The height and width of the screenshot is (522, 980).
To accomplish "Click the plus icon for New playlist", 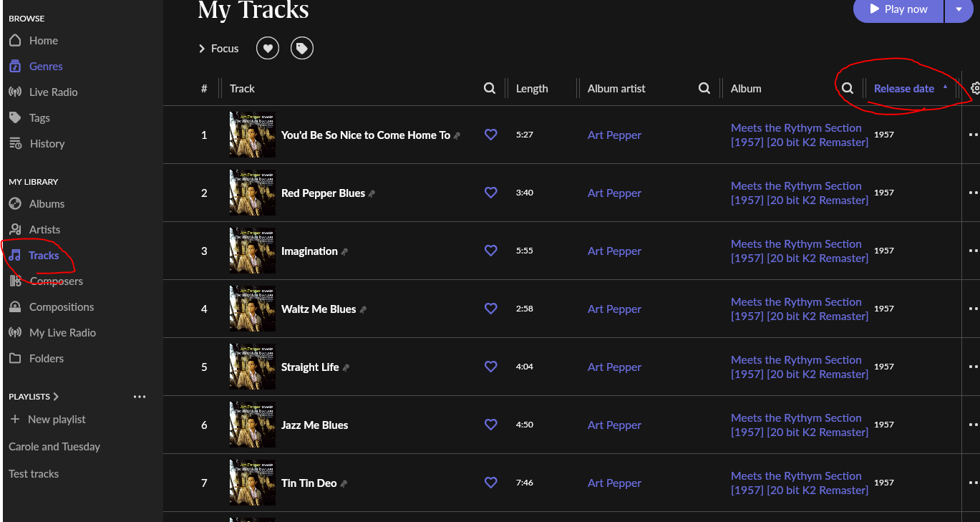I will click(x=15, y=420).
